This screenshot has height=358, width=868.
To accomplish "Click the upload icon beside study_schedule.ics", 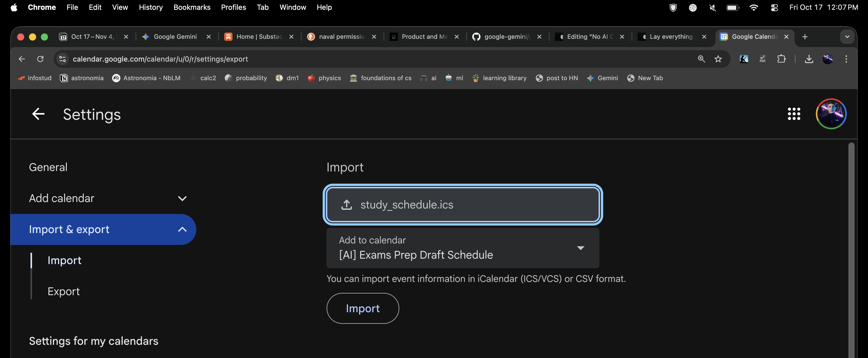I will [x=346, y=204].
